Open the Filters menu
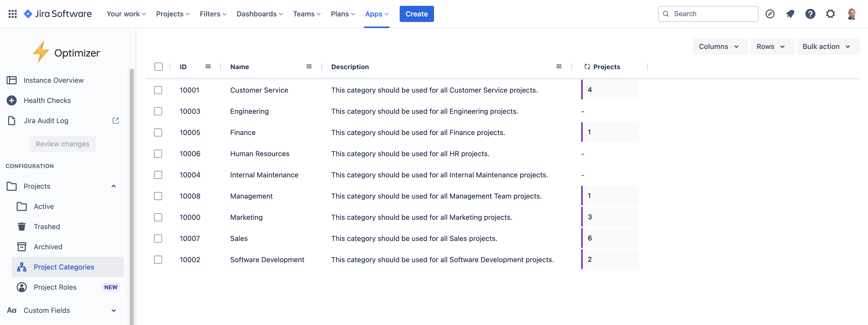This screenshot has height=325, width=868. [x=213, y=14]
